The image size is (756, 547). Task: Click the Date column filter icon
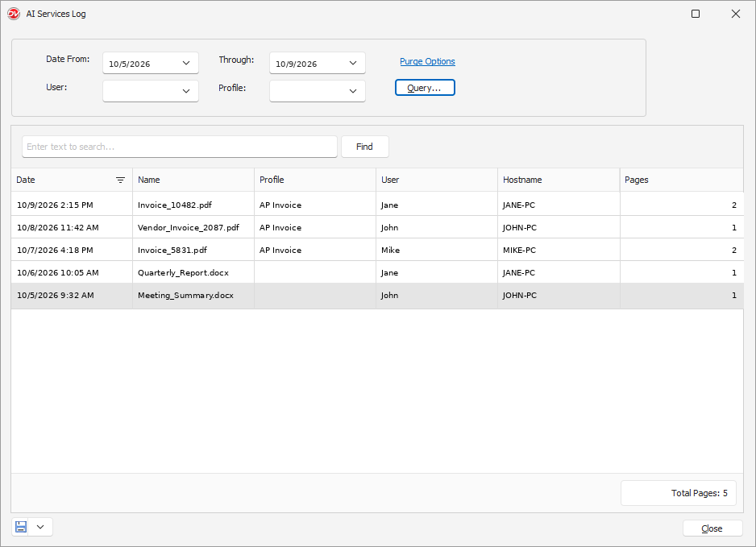(121, 180)
